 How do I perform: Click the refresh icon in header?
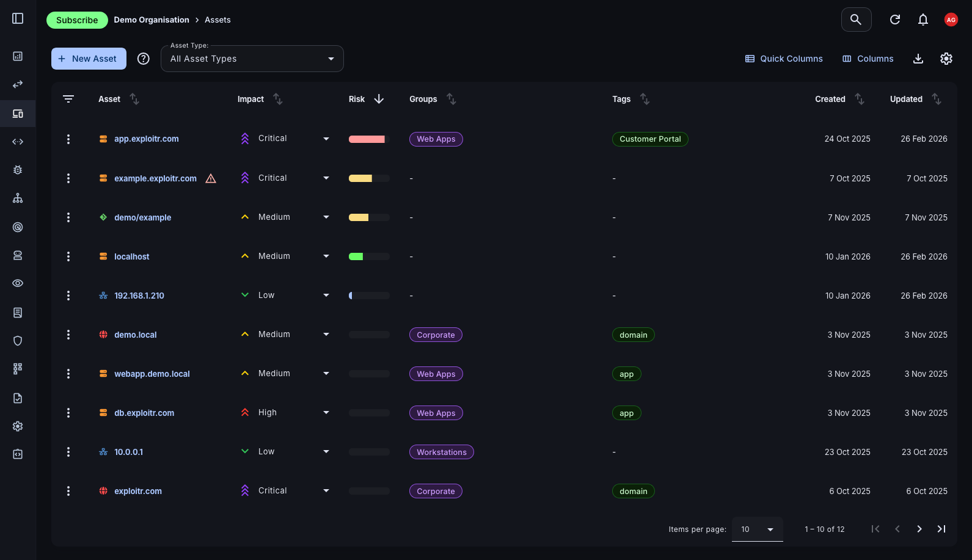tap(895, 20)
